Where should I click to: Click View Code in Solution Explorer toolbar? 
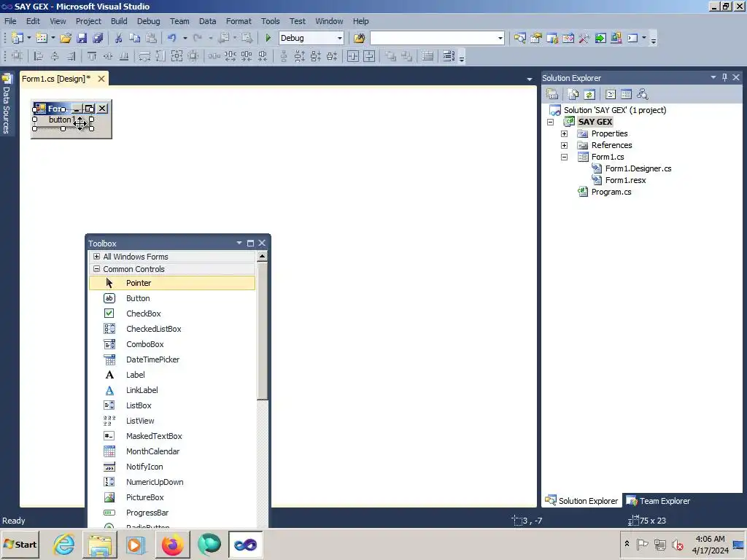pyautogui.click(x=611, y=94)
